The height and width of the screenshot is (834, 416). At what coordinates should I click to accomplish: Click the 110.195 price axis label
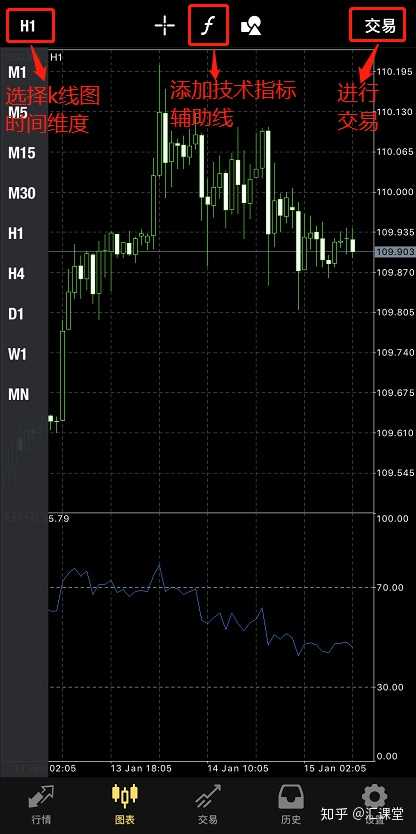coord(395,72)
